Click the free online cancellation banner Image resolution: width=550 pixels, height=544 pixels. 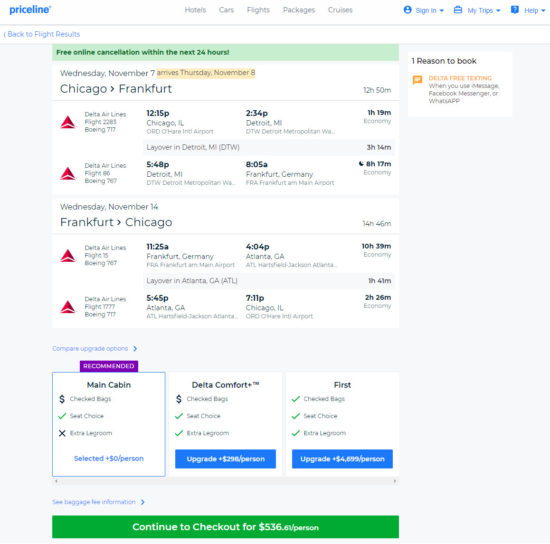(226, 52)
